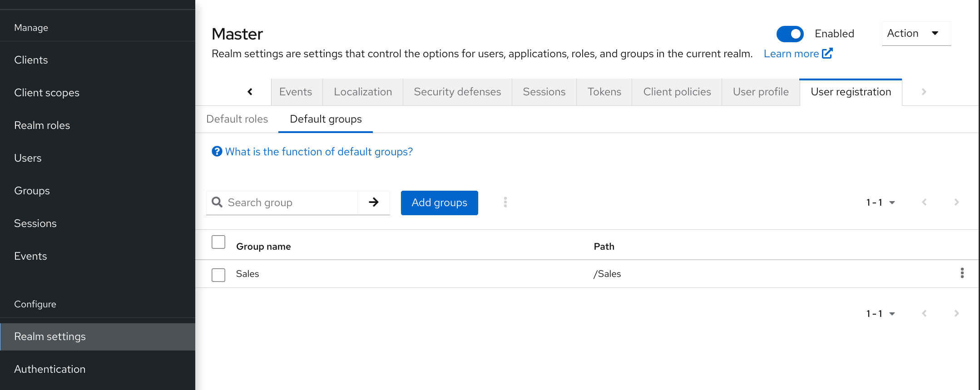This screenshot has height=390, width=980.
Task: Switch to the Default roles tab
Action: 237,119
